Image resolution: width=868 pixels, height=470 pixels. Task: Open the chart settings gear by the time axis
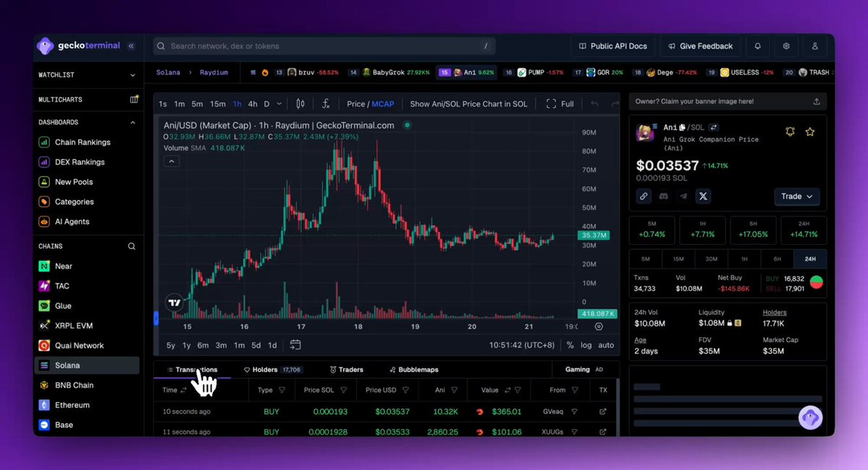click(x=599, y=327)
